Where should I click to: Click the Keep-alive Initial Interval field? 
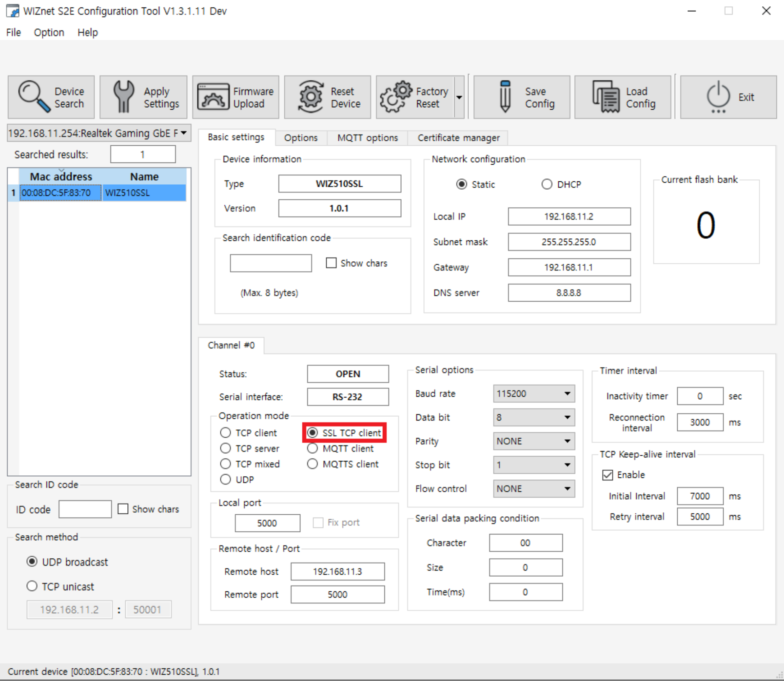click(700, 496)
